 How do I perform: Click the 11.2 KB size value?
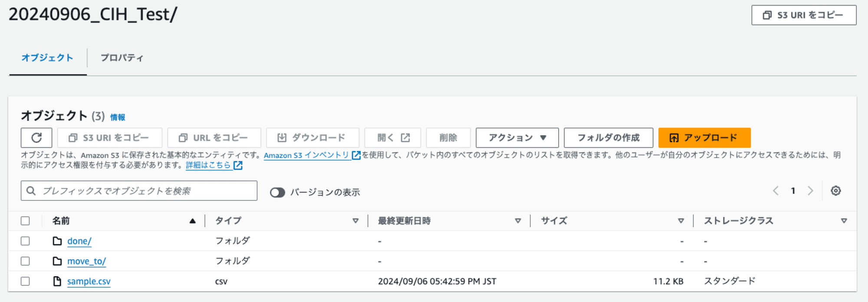(x=668, y=281)
